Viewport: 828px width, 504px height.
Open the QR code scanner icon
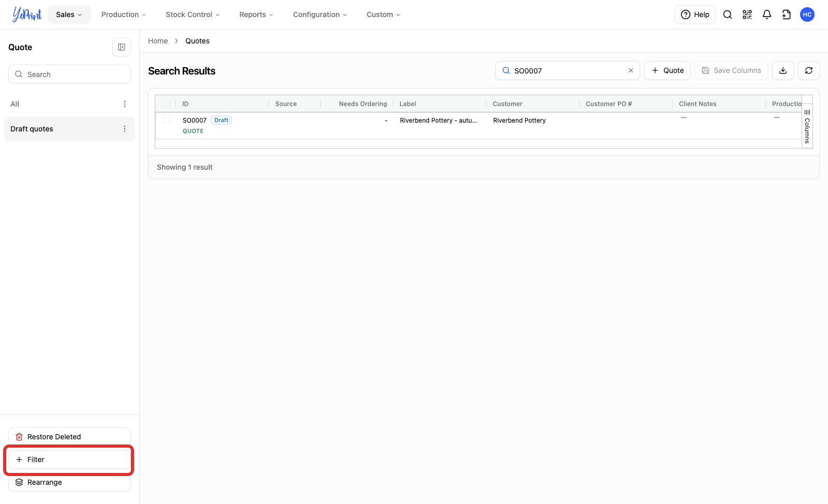click(x=747, y=14)
